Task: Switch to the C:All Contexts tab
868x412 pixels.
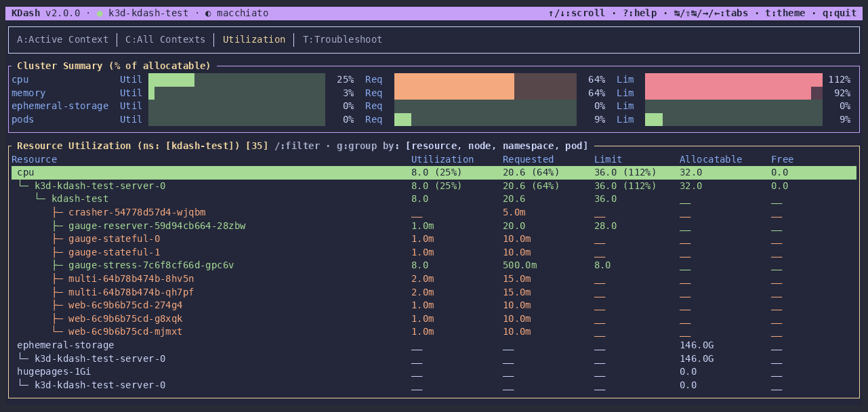Action: click(165, 39)
